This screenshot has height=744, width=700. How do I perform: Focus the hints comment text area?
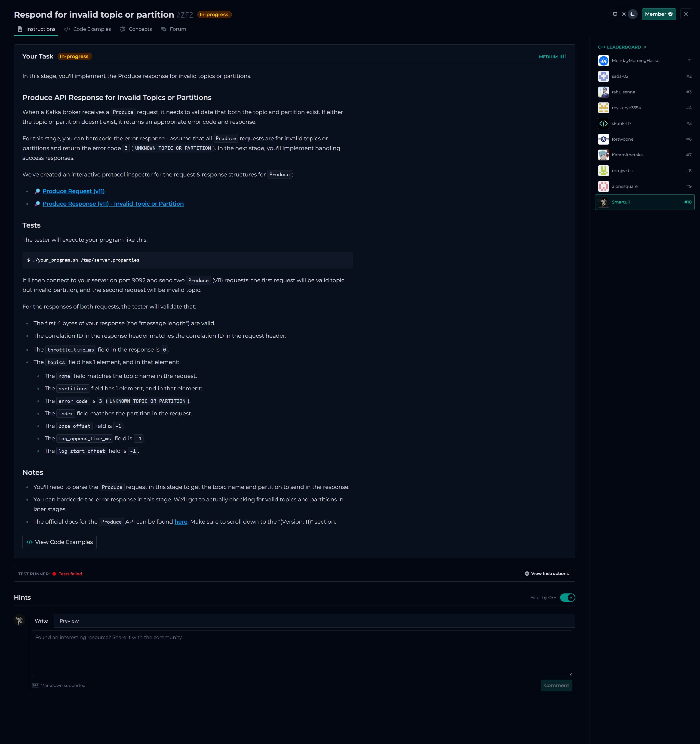click(302, 653)
